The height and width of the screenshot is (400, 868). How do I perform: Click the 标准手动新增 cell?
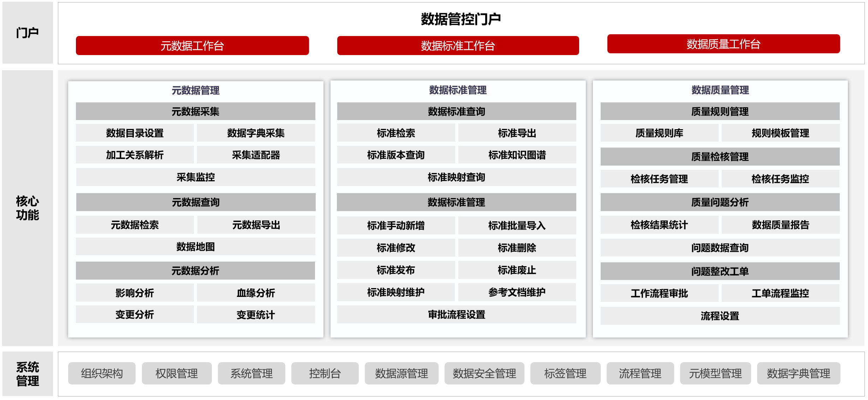(x=396, y=225)
